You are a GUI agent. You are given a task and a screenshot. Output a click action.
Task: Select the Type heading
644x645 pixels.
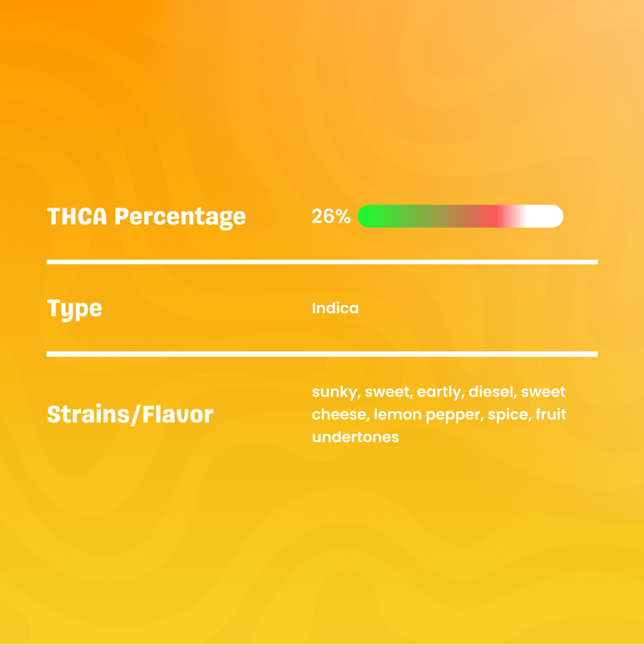(x=75, y=309)
